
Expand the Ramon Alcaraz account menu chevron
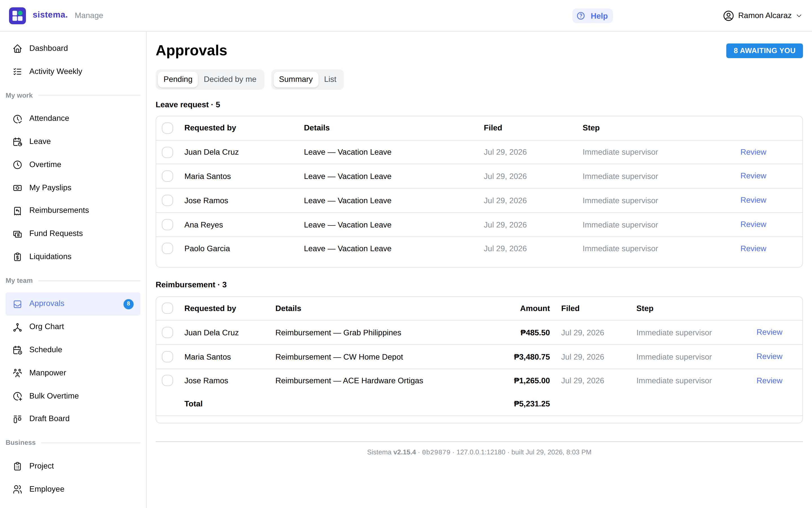pos(799,16)
